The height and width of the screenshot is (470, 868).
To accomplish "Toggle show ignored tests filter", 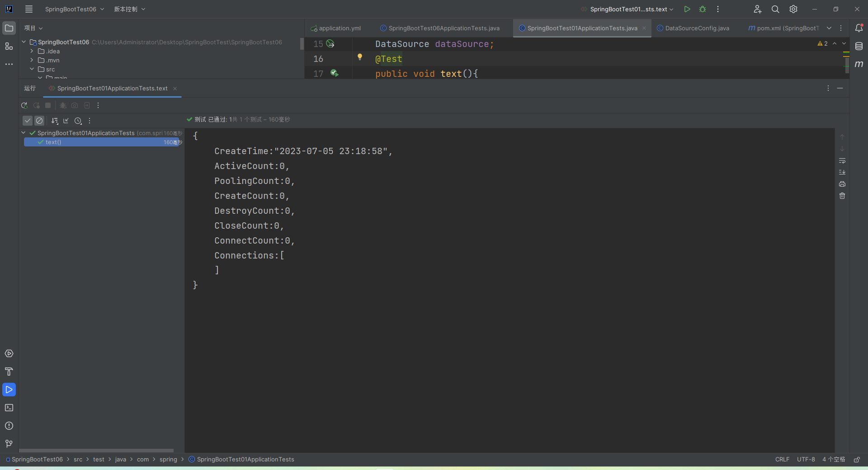I will (39, 121).
